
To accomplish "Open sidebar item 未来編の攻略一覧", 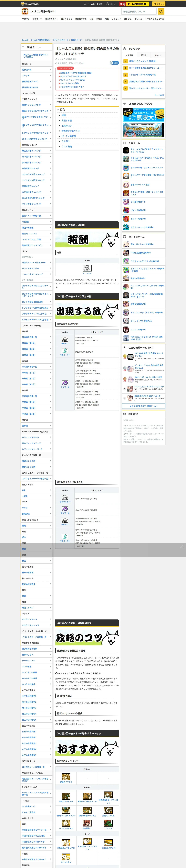I will click(x=37, y=367).
